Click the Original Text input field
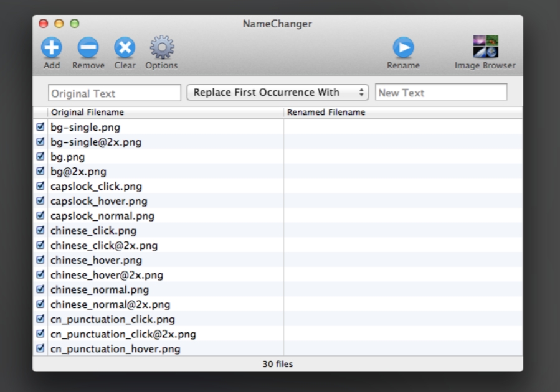The image size is (560, 392). pyautogui.click(x=114, y=93)
